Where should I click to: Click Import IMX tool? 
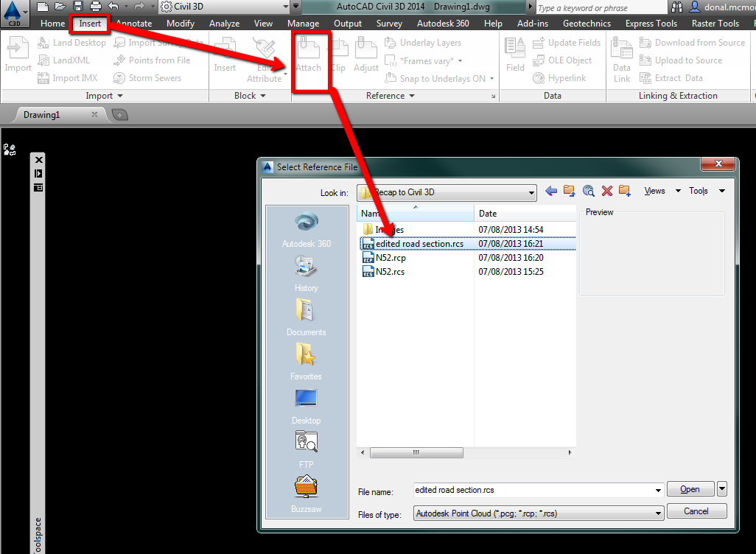coord(68,78)
